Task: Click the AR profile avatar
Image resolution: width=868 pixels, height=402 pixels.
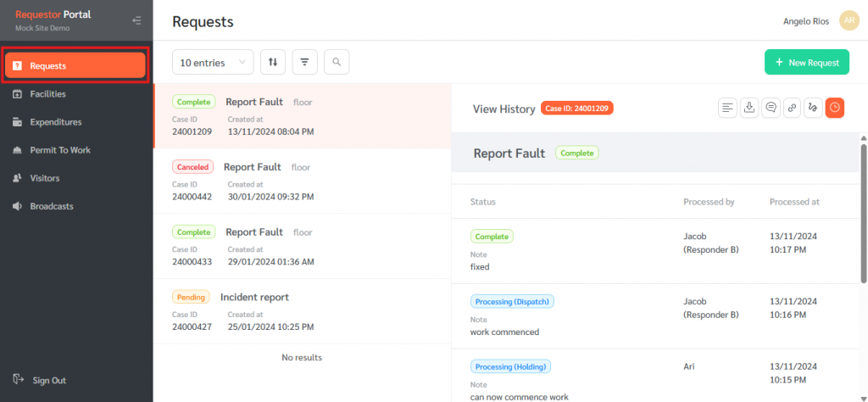Action: (x=849, y=21)
